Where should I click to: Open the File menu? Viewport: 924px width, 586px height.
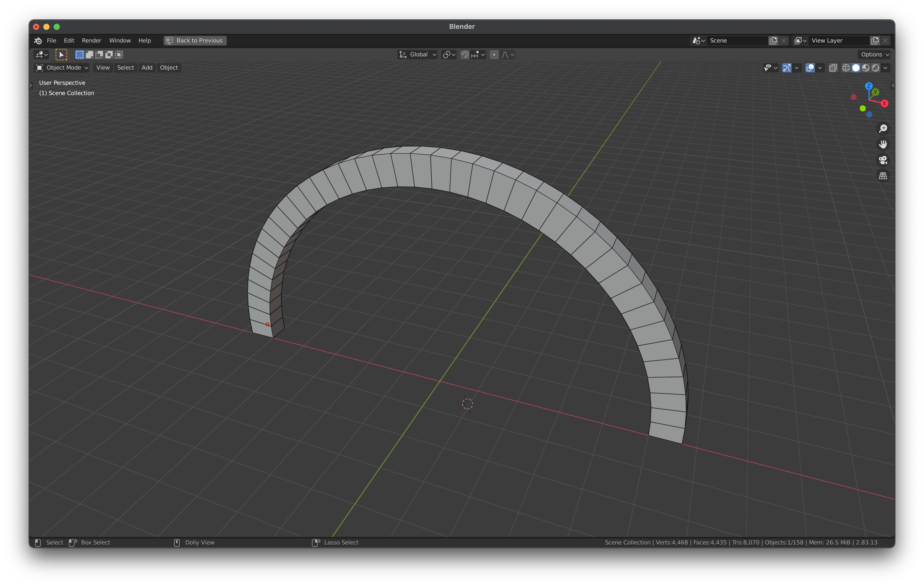(51, 41)
